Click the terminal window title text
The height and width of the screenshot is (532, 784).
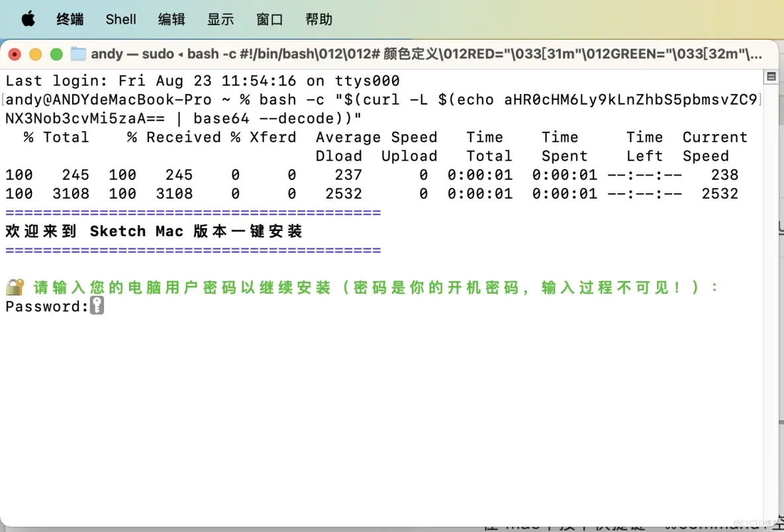coord(426,54)
